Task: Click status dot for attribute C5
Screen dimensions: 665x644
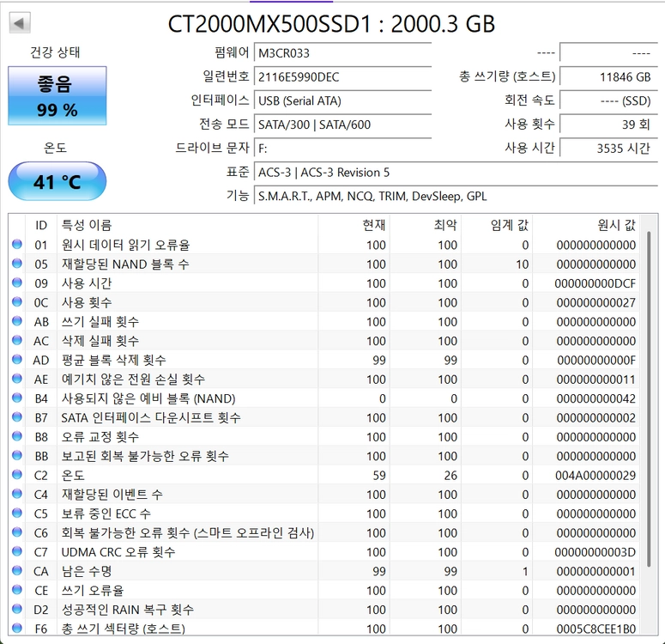Action: tap(17, 513)
